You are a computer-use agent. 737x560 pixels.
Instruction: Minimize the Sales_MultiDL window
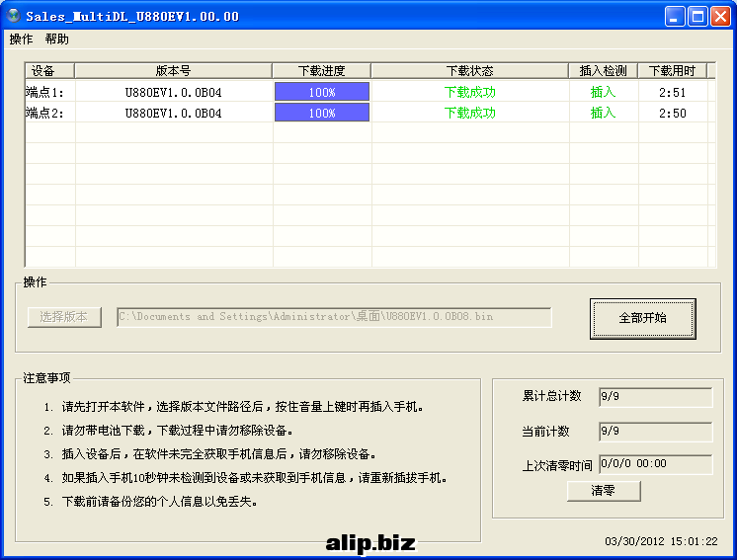[x=675, y=16]
